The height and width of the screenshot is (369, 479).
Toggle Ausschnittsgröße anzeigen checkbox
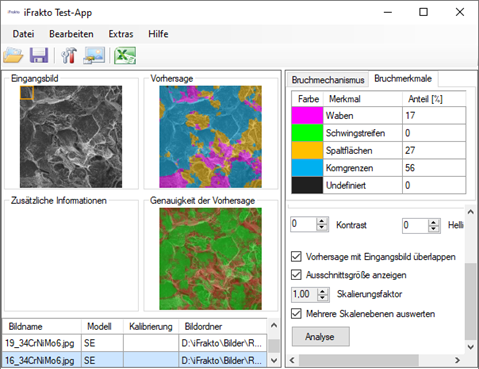[296, 275]
